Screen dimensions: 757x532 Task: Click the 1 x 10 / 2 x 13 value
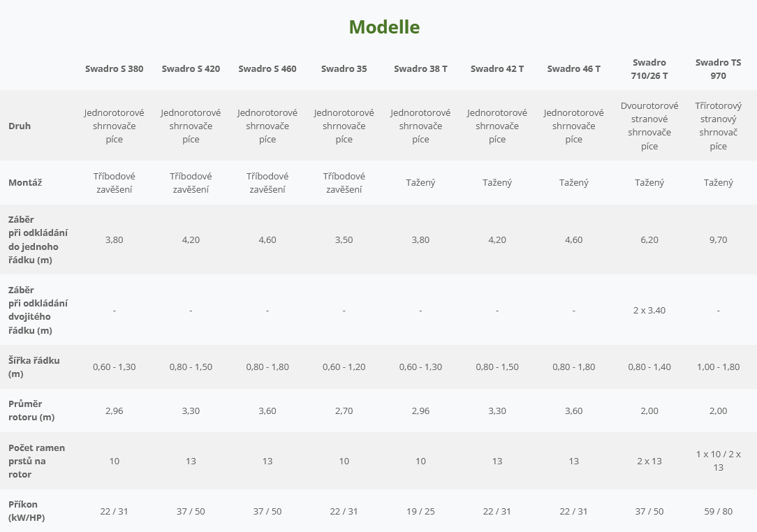[719, 461]
